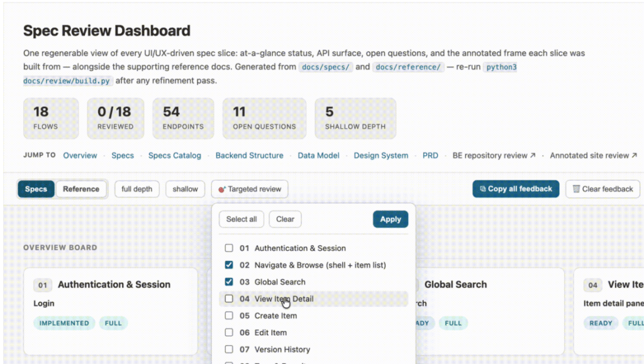Open the Authentication & Session overview card
The height and width of the screenshot is (364, 644).
(x=111, y=311)
